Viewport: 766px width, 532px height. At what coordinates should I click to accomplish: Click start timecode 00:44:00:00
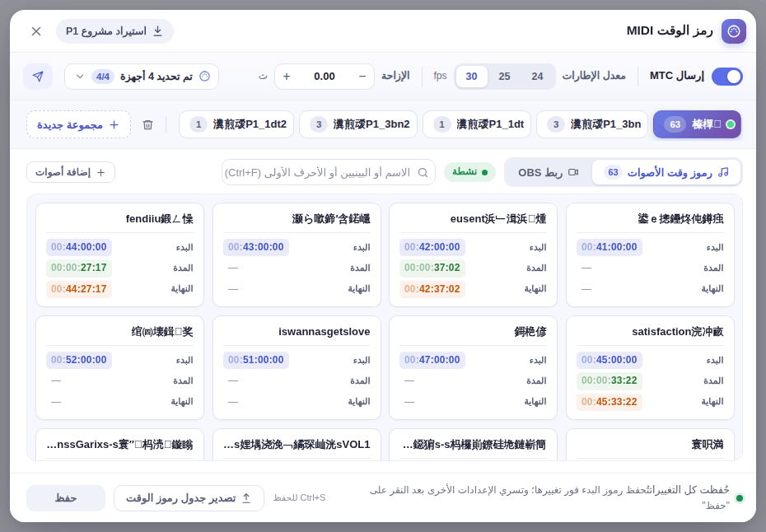[x=78, y=247]
